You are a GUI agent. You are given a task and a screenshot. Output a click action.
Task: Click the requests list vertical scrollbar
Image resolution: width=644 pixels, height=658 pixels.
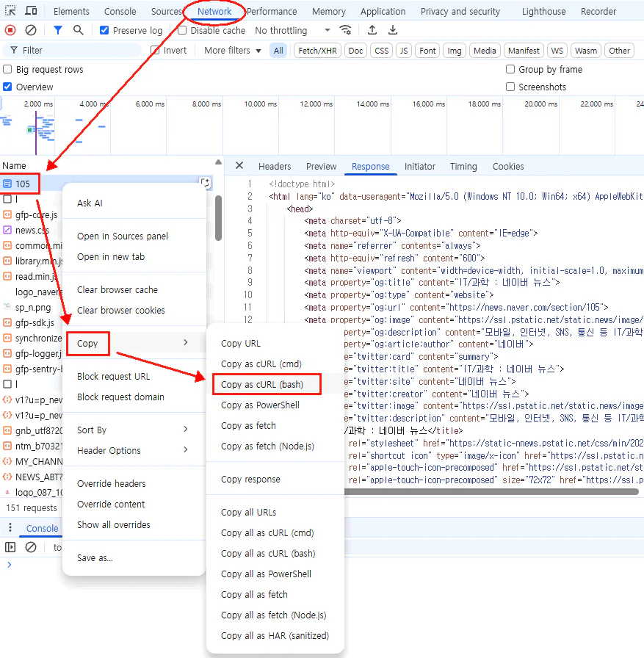[218, 218]
